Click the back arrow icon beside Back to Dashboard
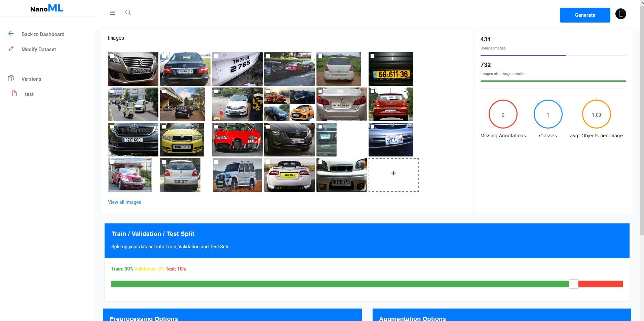The width and height of the screenshot is (644, 321). tap(11, 34)
